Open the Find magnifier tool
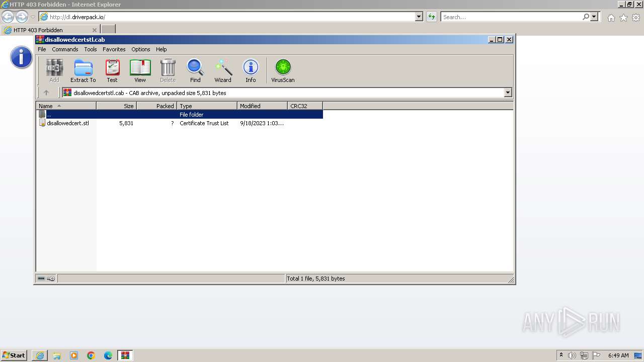 (195, 70)
